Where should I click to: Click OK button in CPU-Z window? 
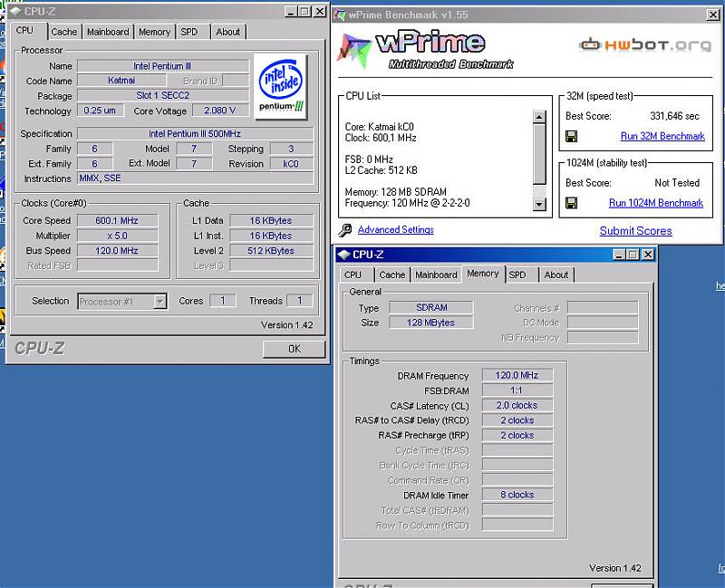(x=294, y=349)
